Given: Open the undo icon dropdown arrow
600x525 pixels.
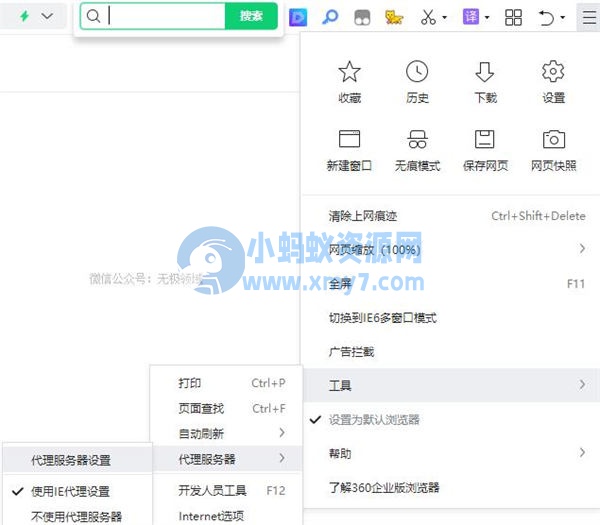Looking at the screenshot, I should click(x=562, y=17).
